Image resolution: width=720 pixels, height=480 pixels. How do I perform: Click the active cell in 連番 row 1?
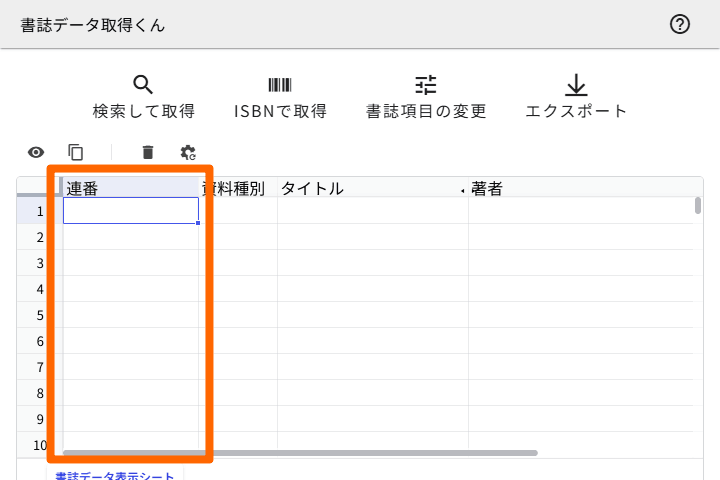(130, 211)
